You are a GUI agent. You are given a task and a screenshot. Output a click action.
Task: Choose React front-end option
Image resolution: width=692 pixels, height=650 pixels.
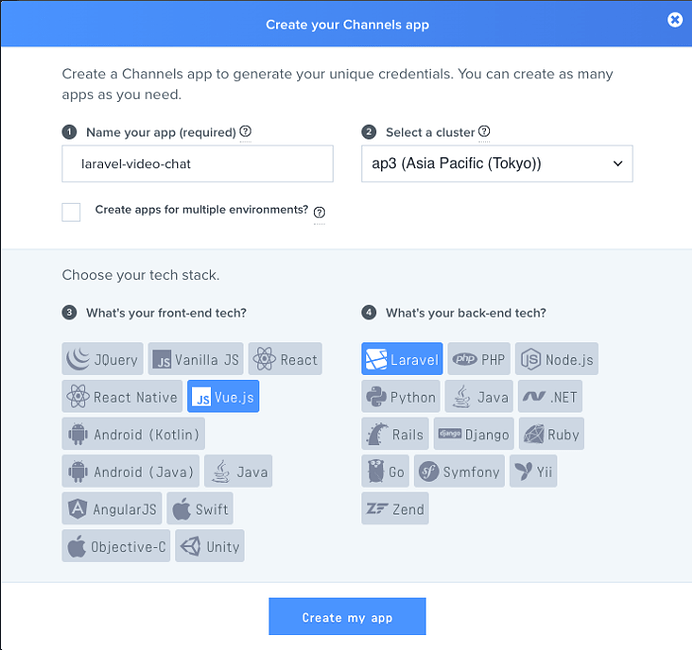[285, 359]
